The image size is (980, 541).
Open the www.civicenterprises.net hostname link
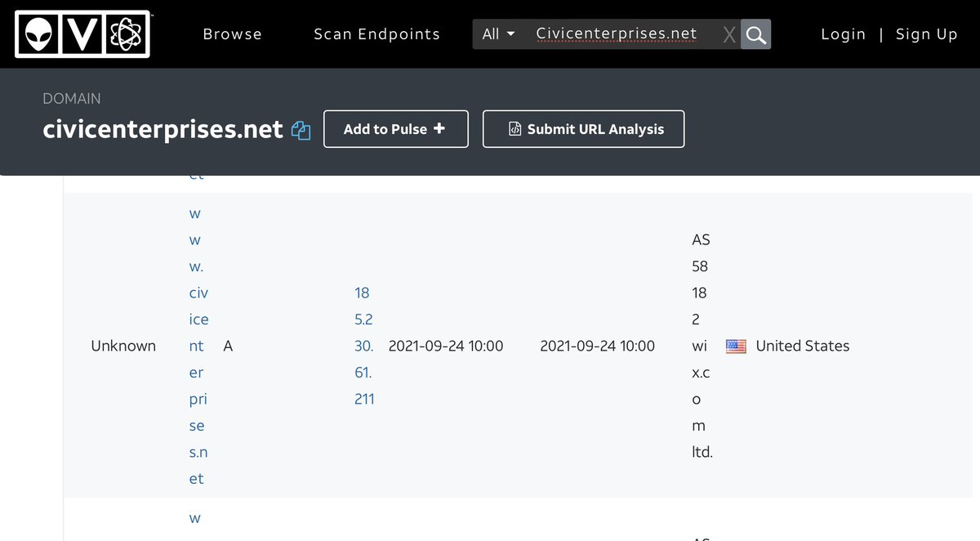(x=197, y=346)
